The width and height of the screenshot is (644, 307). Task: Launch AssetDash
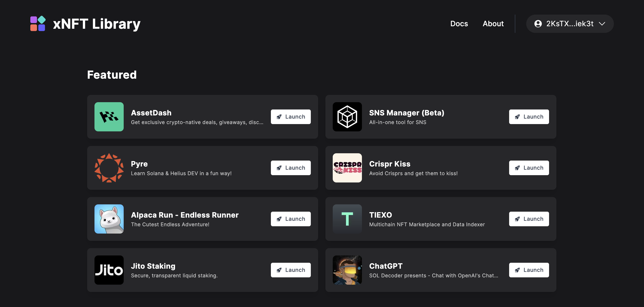click(291, 117)
